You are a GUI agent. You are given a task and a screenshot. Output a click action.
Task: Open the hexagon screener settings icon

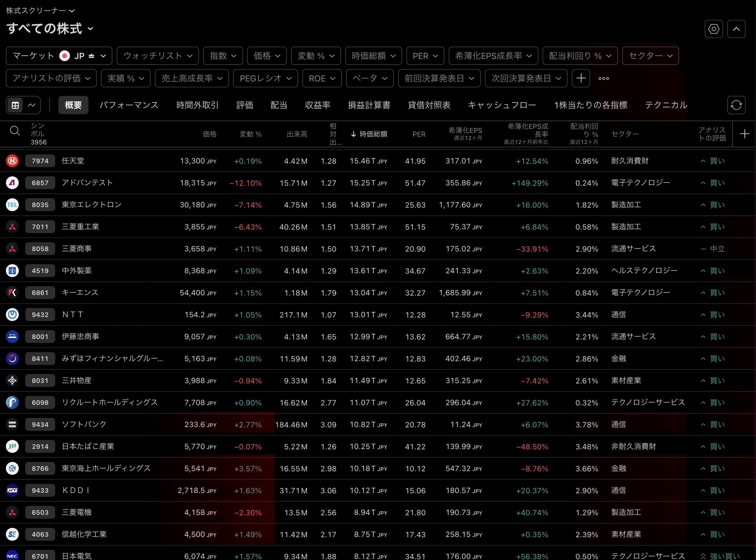pyautogui.click(x=714, y=29)
